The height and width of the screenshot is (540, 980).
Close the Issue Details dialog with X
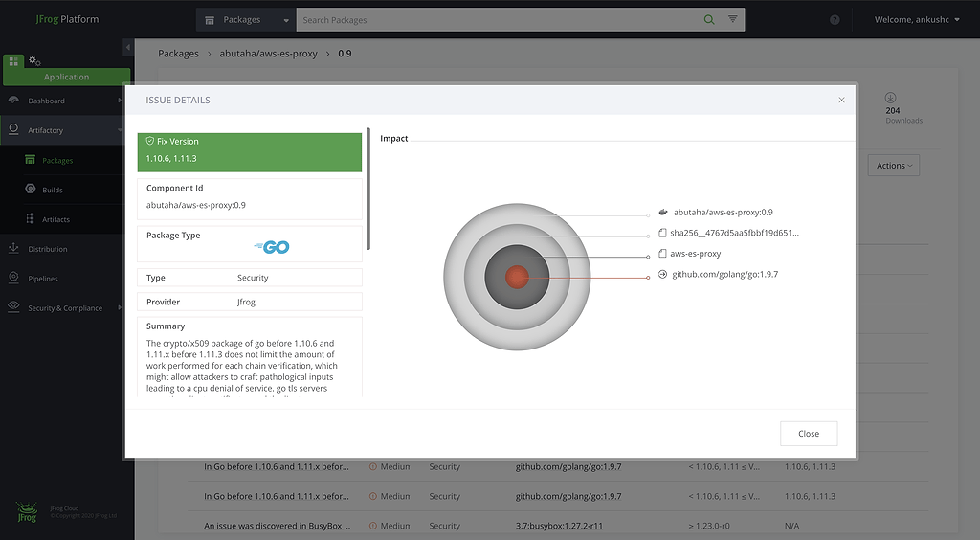(x=841, y=100)
